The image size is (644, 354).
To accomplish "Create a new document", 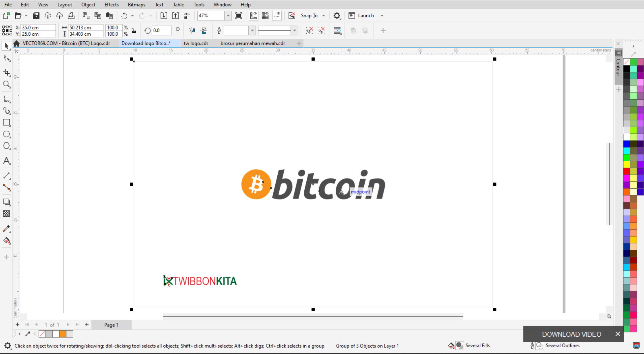I will pos(6,16).
